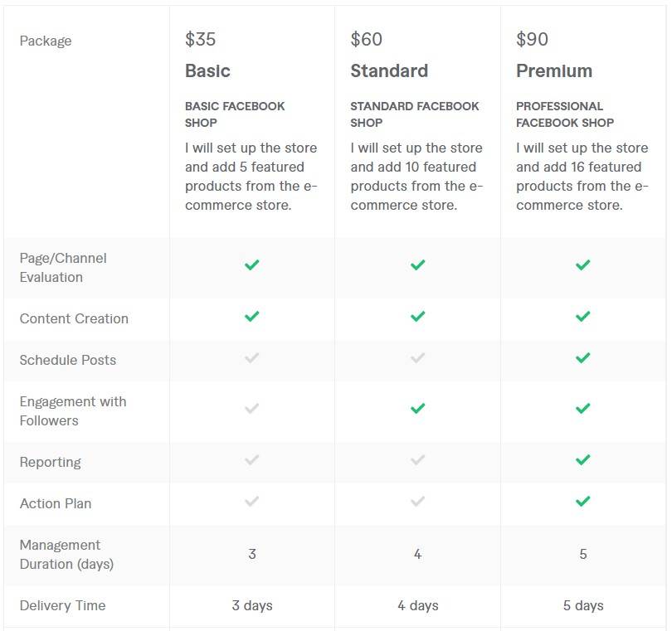Select the Premium package heading
Screen dimensions: 672x631
point(554,71)
